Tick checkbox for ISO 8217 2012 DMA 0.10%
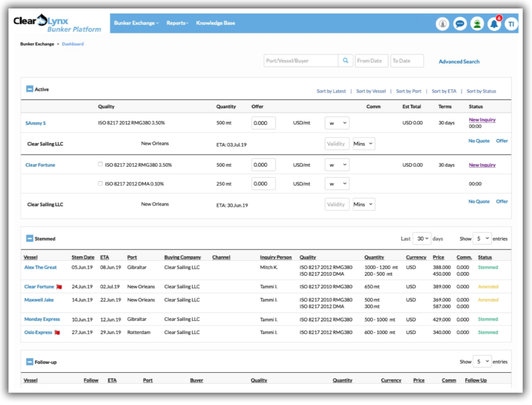 [100, 183]
